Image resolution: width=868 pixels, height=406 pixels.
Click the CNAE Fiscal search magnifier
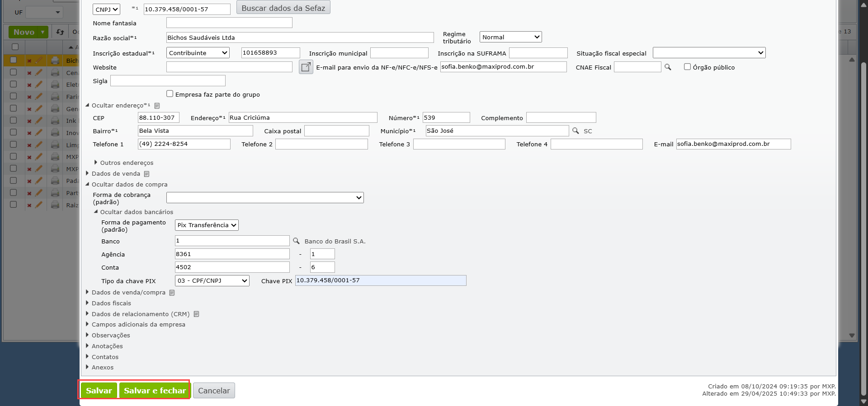668,67
